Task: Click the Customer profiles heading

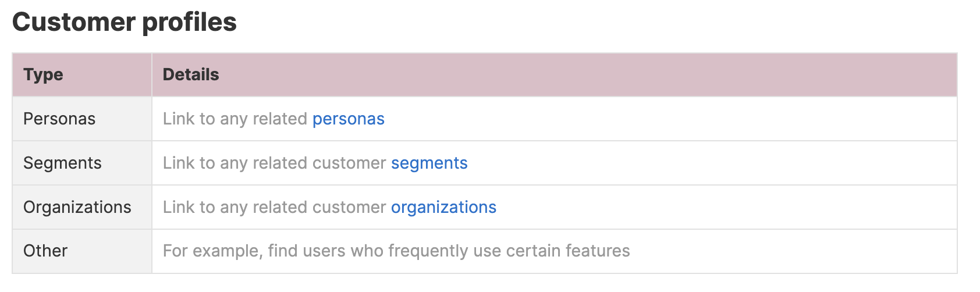Action: pos(125,22)
